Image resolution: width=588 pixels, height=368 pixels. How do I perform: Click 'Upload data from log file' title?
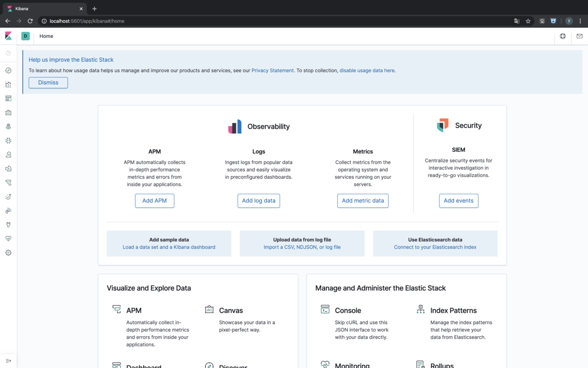pyautogui.click(x=302, y=240)
